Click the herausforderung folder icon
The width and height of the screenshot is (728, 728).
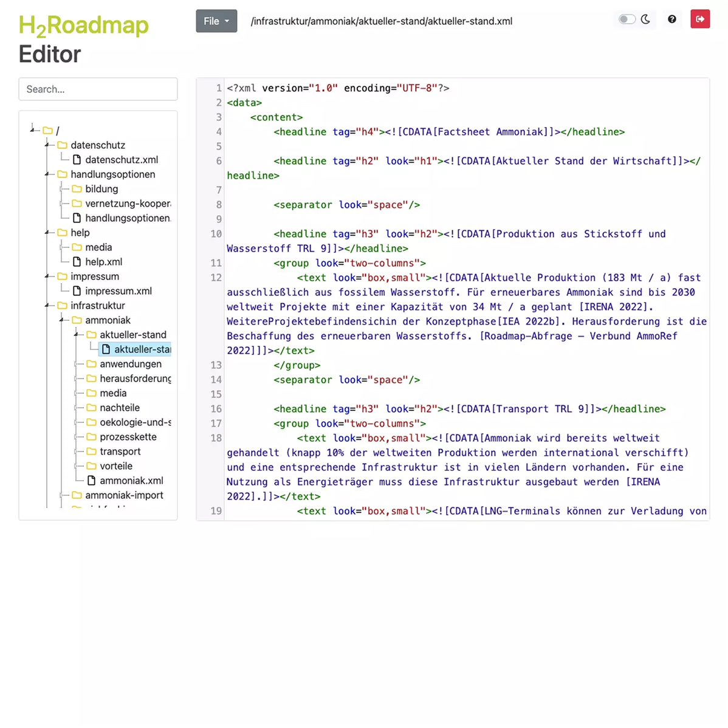click(x=92, y=379)
